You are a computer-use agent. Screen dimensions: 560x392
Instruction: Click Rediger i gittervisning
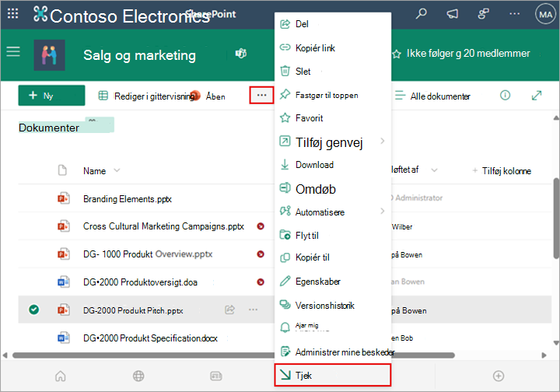click(x=147, y=96)
